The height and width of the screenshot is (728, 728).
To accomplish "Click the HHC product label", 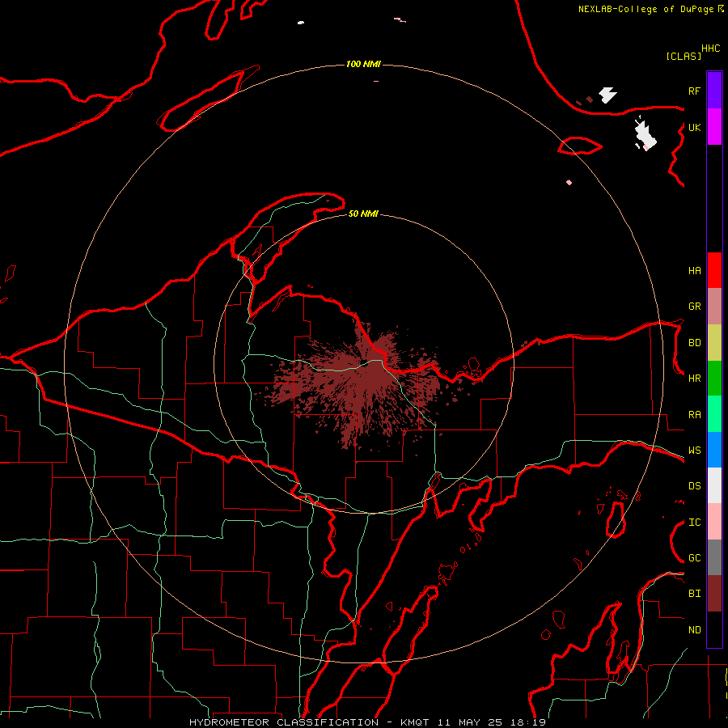I will 710,49.
